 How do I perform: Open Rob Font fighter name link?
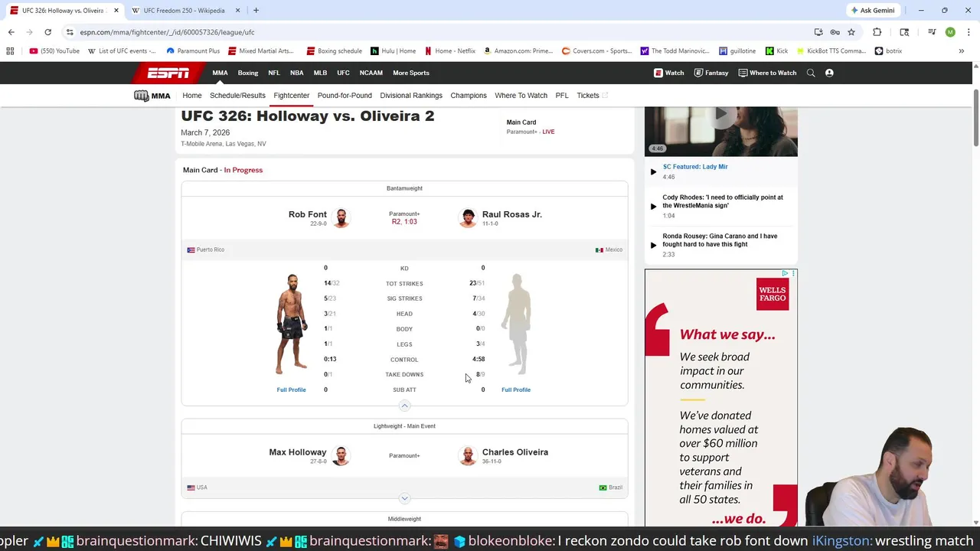coord(308,214)
